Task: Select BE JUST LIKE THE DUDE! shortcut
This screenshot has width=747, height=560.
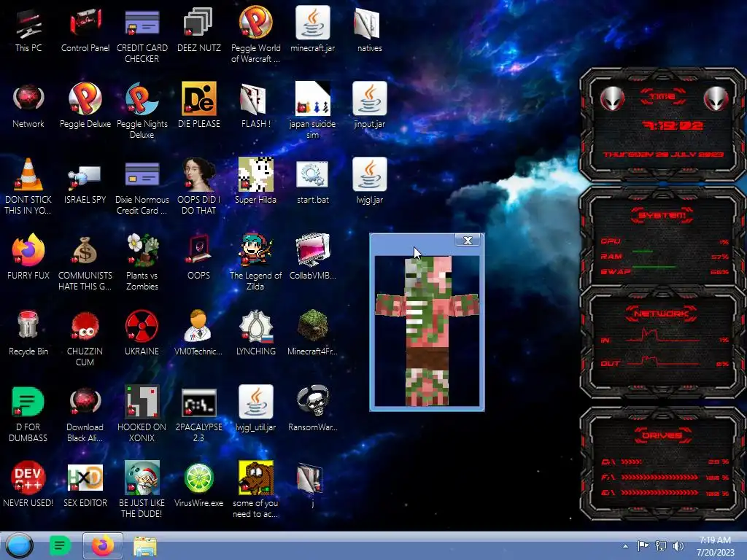Action: pyautogui.click(x=142, y=490)
